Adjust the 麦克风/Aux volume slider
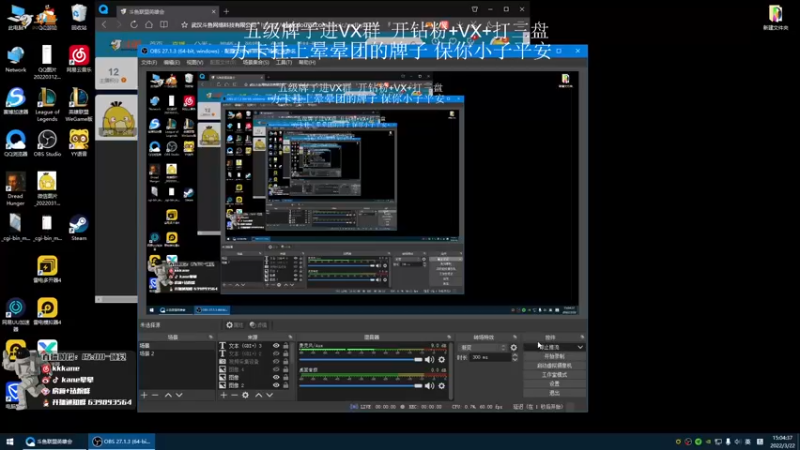The width and height of the screenshot is (800, 450). coord(361,360)
